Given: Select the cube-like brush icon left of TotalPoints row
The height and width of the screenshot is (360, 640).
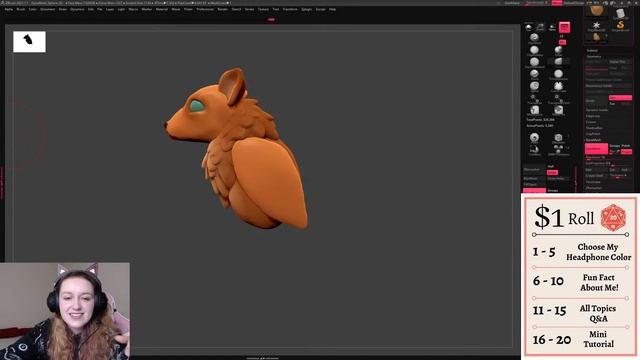Looking at the screenshot, I should pos(534,110).
